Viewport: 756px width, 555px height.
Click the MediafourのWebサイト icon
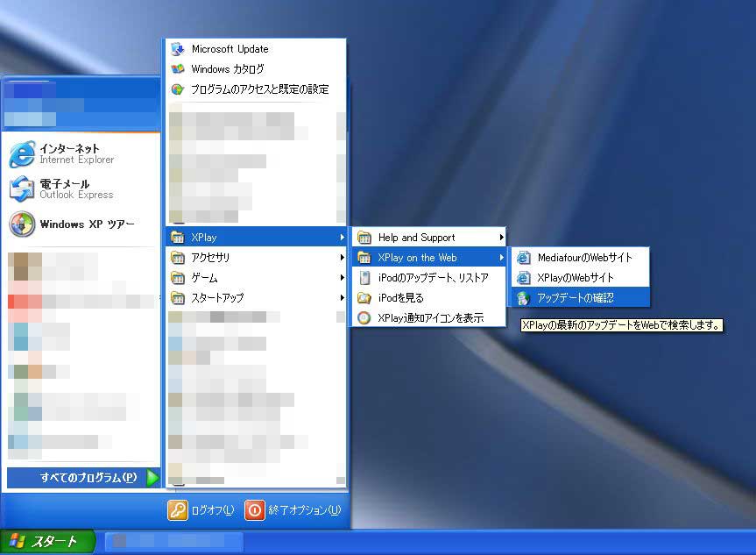coord(524,258)
